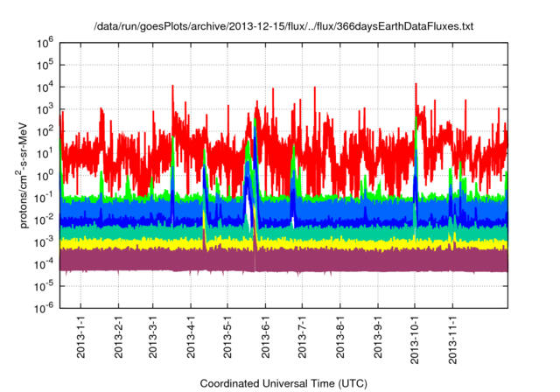This screenshot has height=392, width=560.
Task: Click the x-axis date label 2013-11-1
Action: click(x=452, y=339)
